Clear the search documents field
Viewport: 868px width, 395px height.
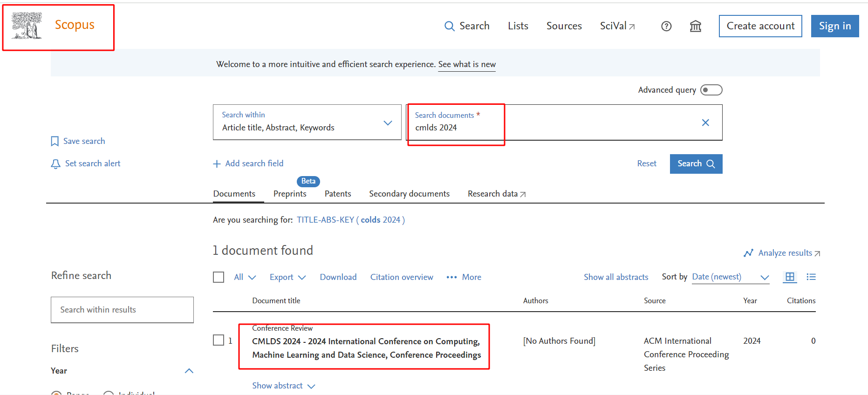pos(705,123)
